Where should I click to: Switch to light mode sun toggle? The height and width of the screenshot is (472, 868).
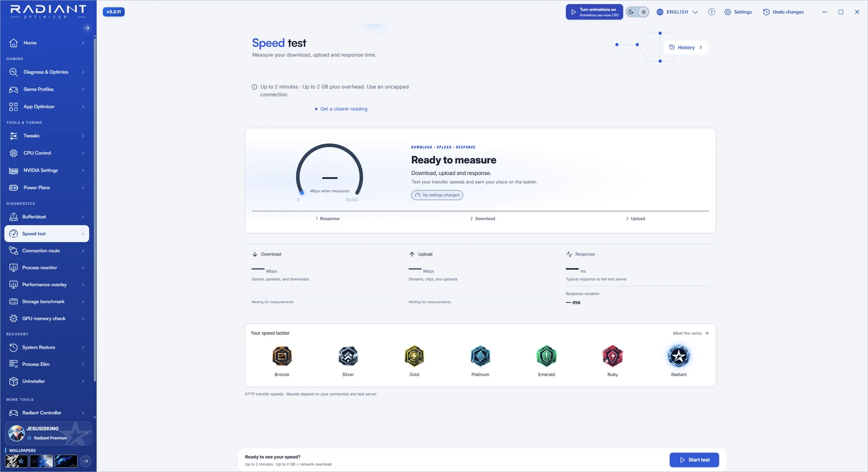click(x=643, y=12)
